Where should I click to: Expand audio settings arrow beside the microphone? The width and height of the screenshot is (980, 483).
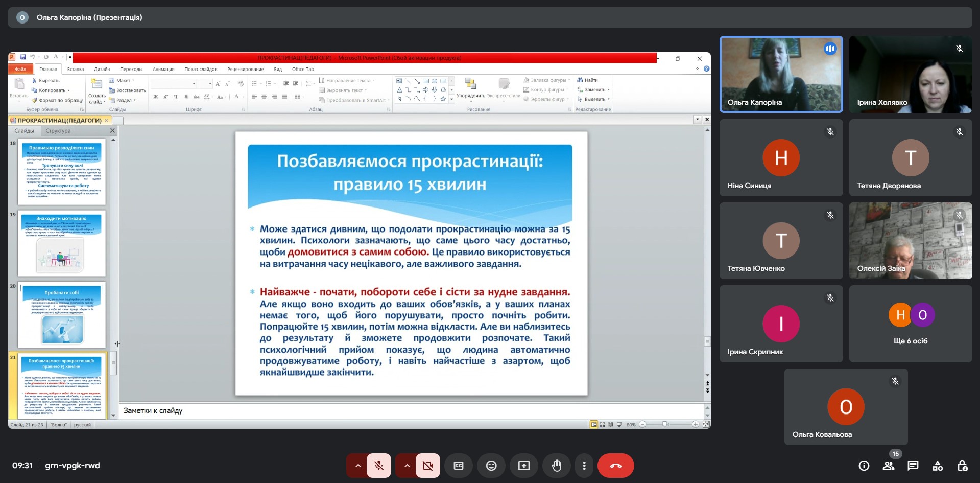357,466
